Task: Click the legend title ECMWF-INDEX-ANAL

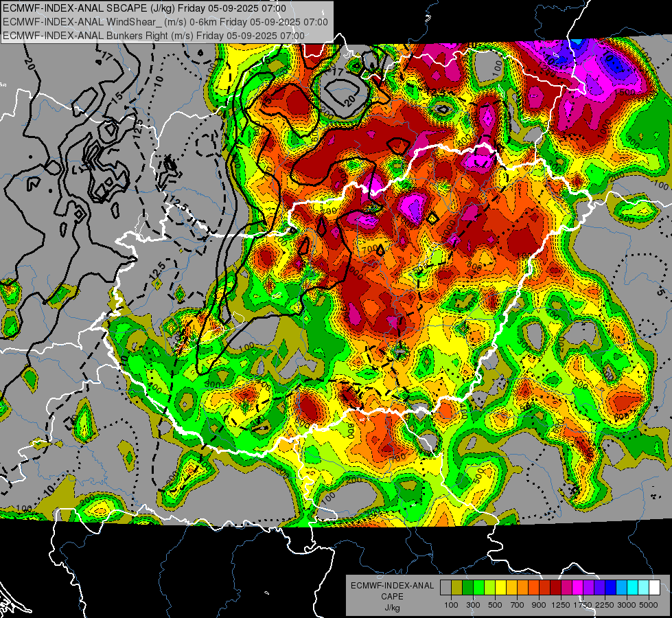Action: [393, 586]
